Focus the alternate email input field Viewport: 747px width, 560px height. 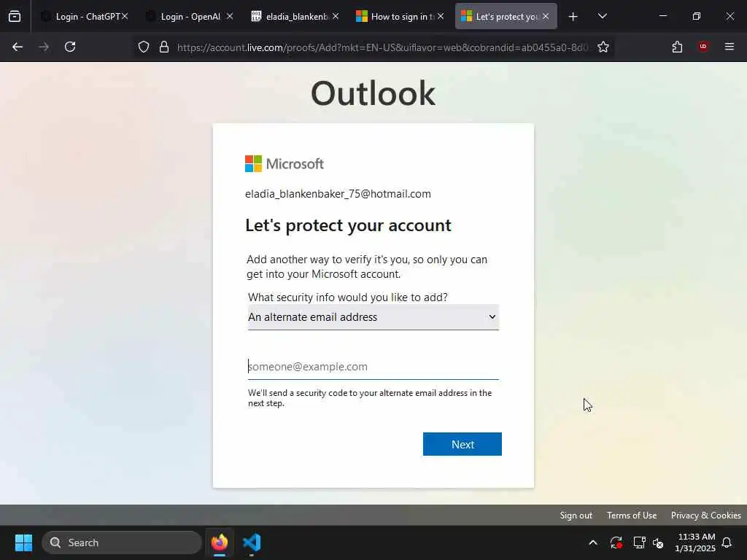click(373, 367)
